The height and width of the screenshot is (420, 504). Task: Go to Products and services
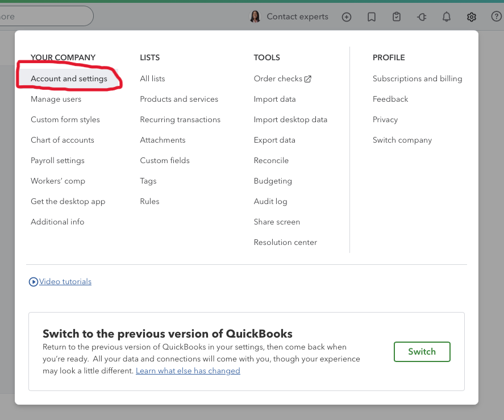pos(179,99)
